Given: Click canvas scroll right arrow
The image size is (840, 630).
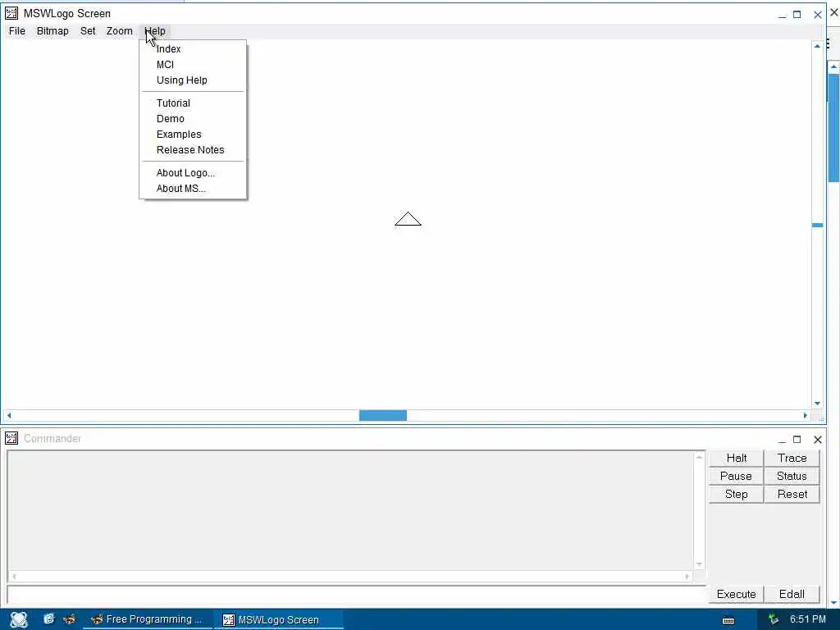Looking at the screenshot, I should click(x=806, y=416).
